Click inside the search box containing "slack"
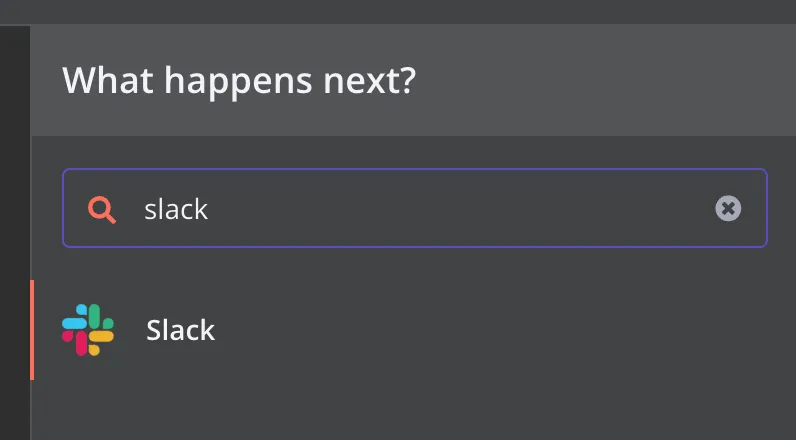796x440 pixels. click(x=415, y=208)
